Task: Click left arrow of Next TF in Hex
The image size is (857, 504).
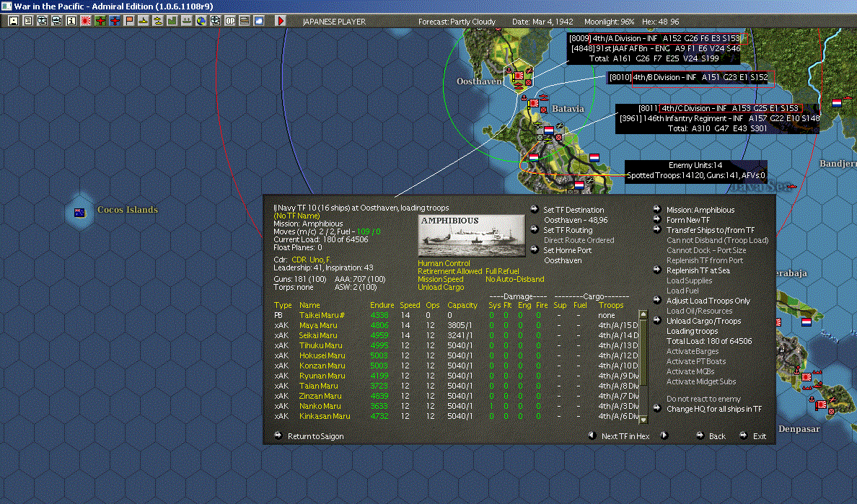Action: coord(592,436)
